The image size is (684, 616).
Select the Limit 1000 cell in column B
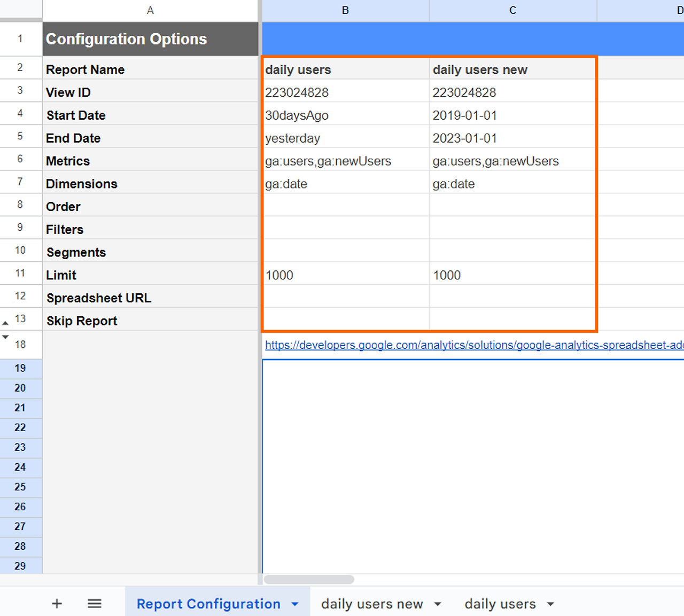pos(346,274)
